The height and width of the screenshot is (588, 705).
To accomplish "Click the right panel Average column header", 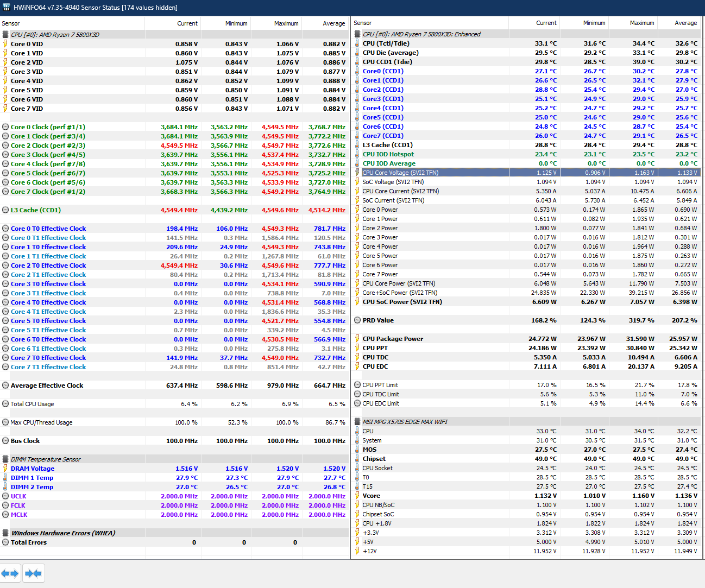I will click(x=679, y=23).
